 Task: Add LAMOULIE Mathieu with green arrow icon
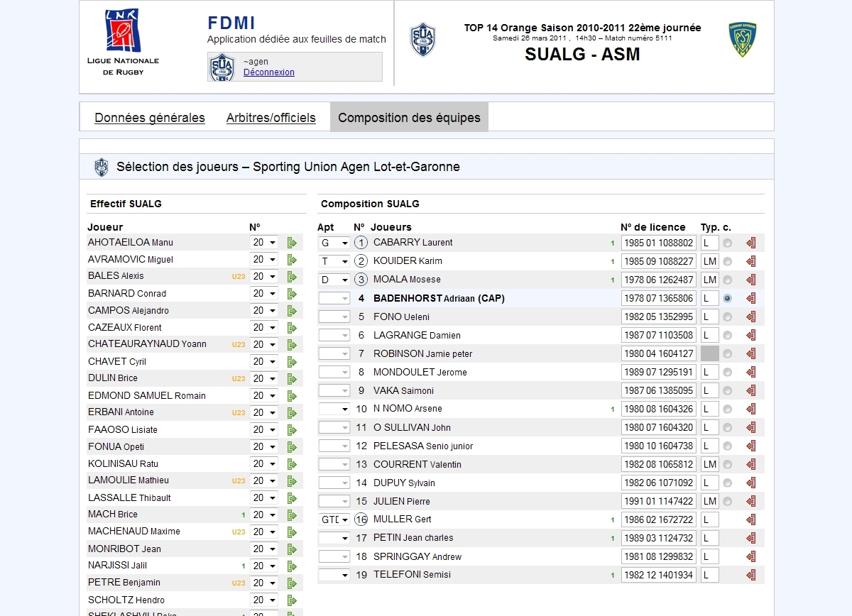pos(292,481)
